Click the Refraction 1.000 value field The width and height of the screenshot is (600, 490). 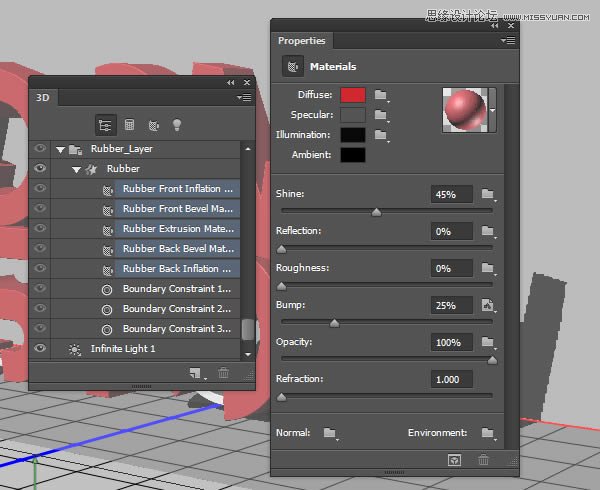[452, 379]
